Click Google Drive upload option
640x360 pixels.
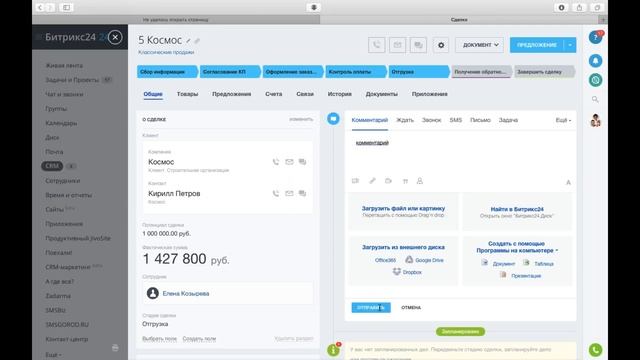coord(424,260)
